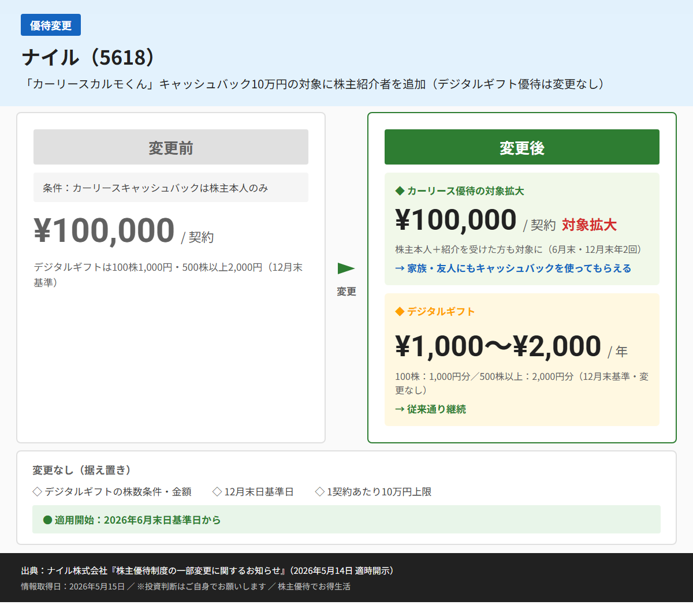Click the gray ¥100,000 amount in 変更前

(105, 230)
